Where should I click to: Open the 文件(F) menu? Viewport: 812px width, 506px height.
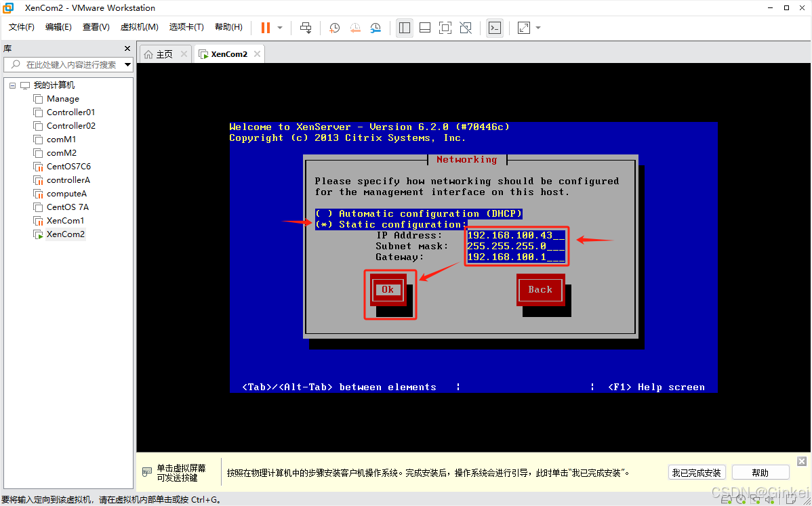[21, 27]
